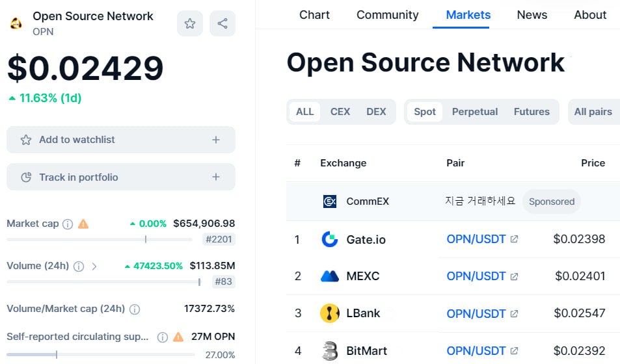Viewport: 620px width, 364px height.
Task: Select the Perpetual market type
Action: pyautogui.click(x=475, y=112)
